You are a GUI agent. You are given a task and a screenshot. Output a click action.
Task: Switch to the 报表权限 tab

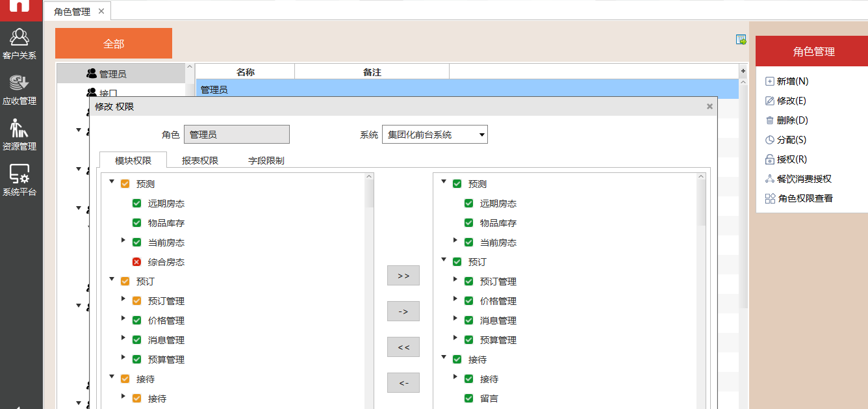[199, 161]
